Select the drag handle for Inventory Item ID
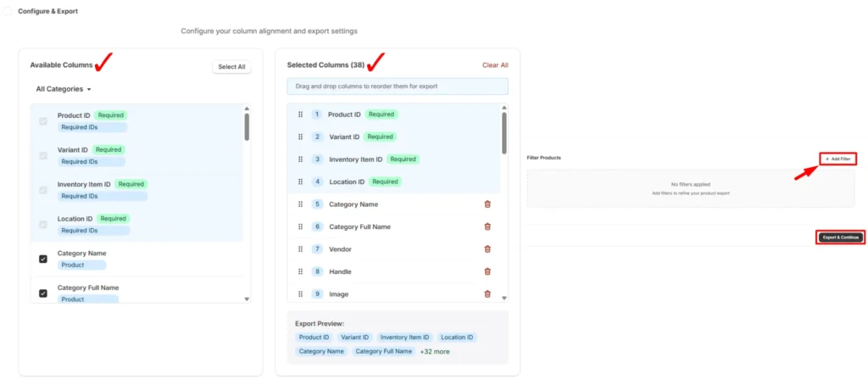 pyautogui.click(x=301, y=159)
